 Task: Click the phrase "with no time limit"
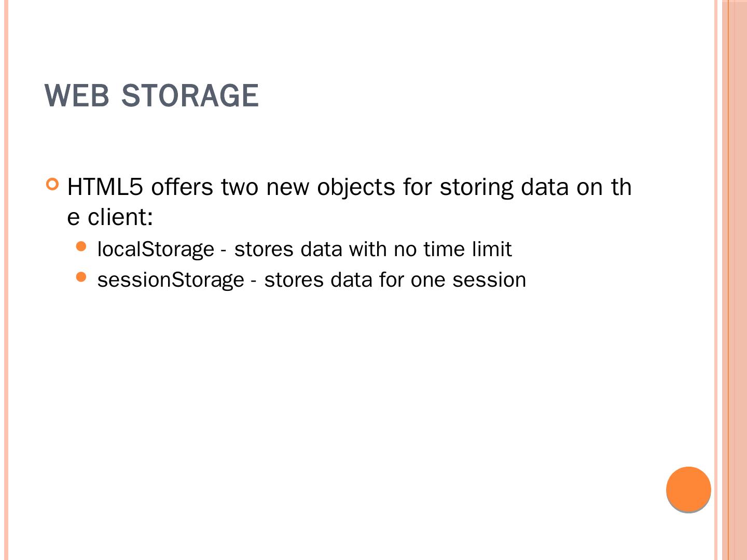pyautogui.click(x=430, y=249)
